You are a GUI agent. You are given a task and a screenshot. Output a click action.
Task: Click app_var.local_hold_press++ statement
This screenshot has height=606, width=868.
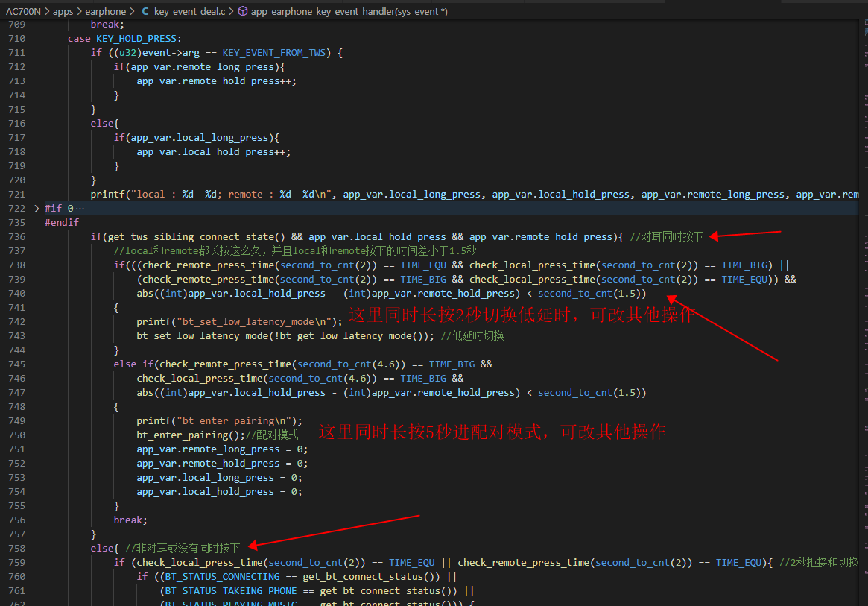click(214, 152)
